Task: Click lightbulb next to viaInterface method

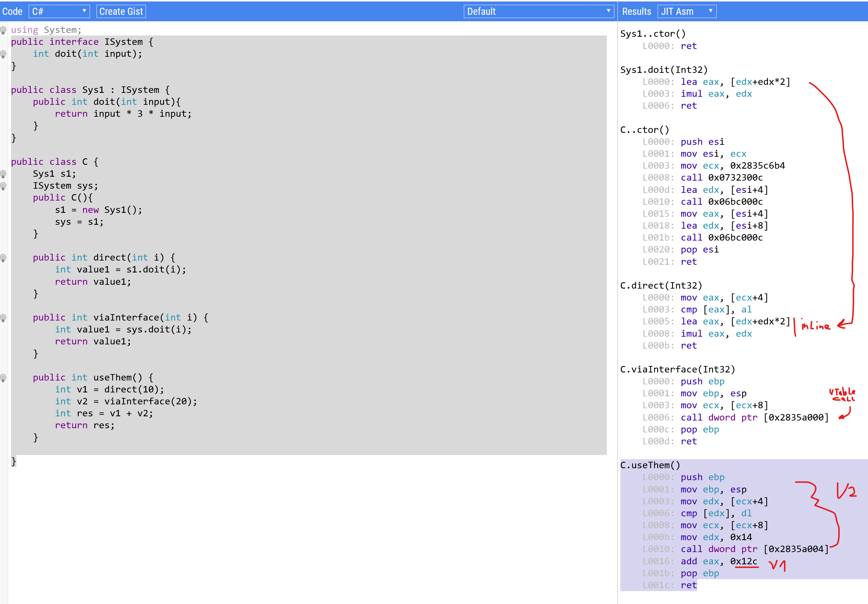Action: click(4, 318)
